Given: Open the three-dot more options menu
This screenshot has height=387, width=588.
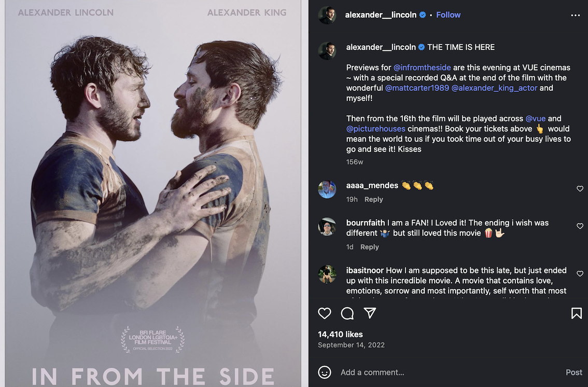Looking at the screenshot, I should [x=575, y=16].
